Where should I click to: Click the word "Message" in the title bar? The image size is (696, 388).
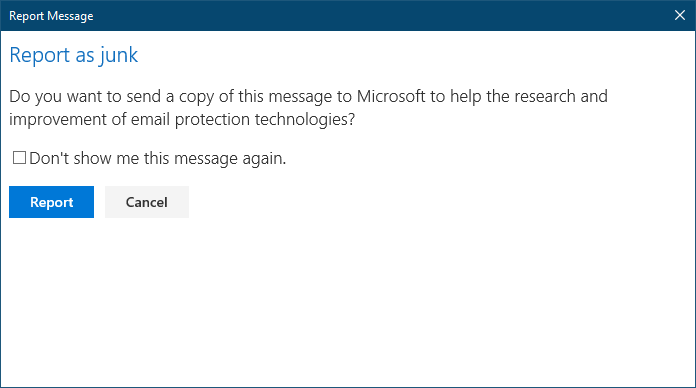click(70, 16)
